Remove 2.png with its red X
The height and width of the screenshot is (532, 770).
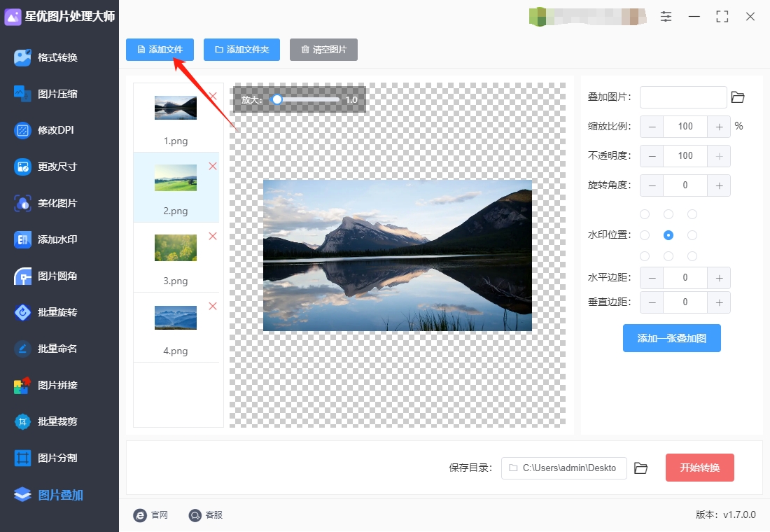point(213,166)
